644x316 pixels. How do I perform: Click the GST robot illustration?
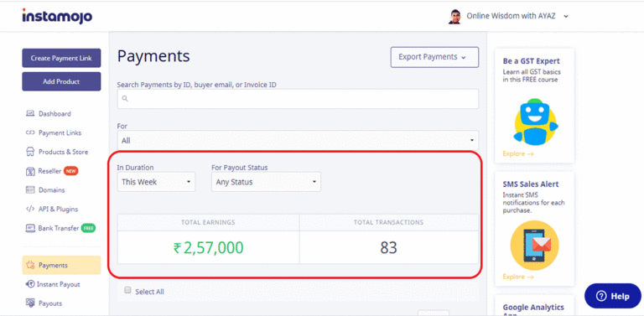coord(535,122)
